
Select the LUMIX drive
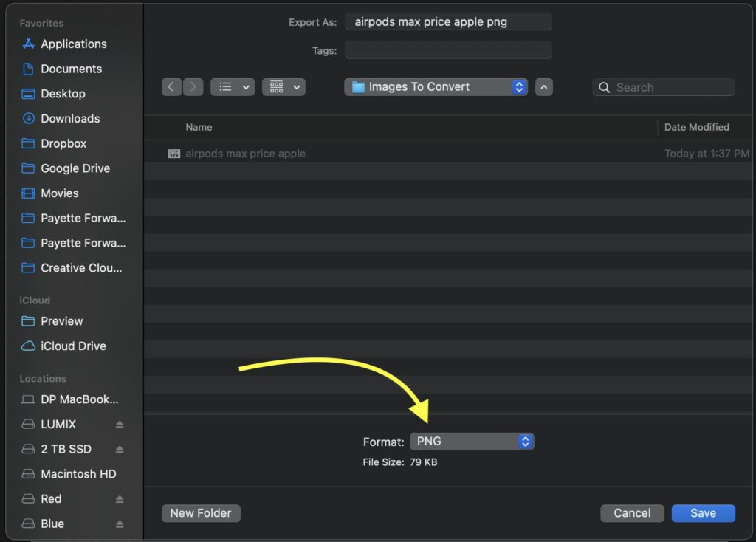click(58, 425)
